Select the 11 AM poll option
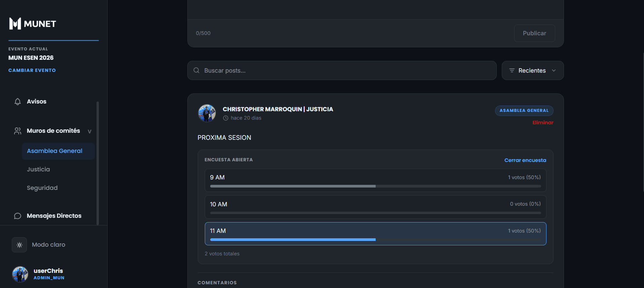The height and width of the screenshot is (288, 644). pyautogui.click(x=375, y=234)
